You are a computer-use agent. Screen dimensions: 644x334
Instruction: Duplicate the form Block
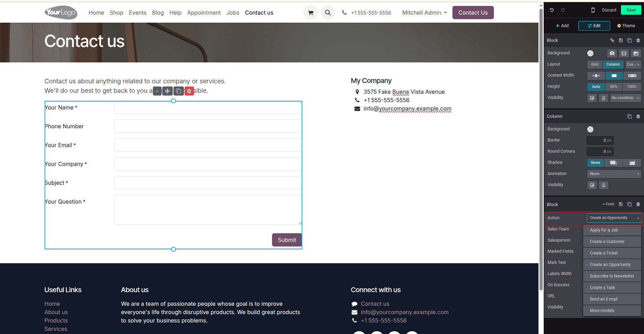629,204
